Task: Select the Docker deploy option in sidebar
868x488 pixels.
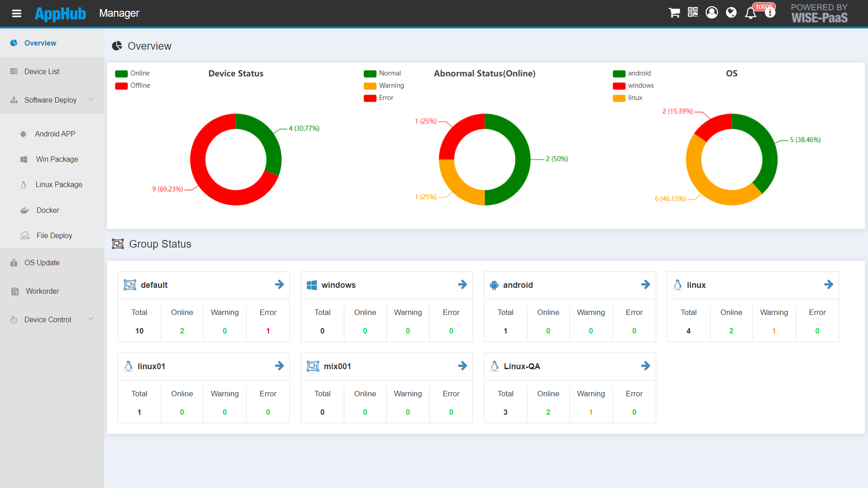Action: point(47,210)
